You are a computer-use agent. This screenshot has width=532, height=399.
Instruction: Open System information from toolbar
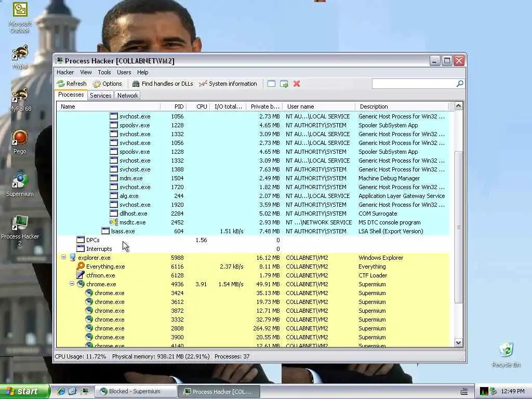point(228,84)
